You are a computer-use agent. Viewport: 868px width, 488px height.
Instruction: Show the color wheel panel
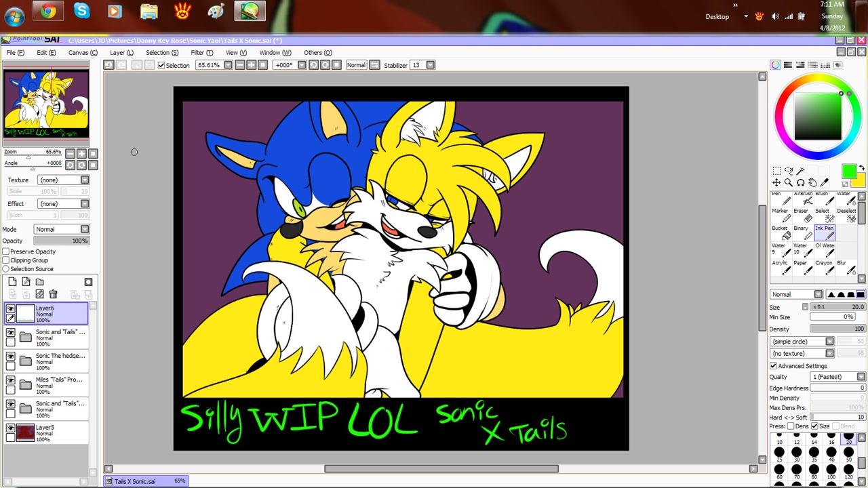(776, 65)
